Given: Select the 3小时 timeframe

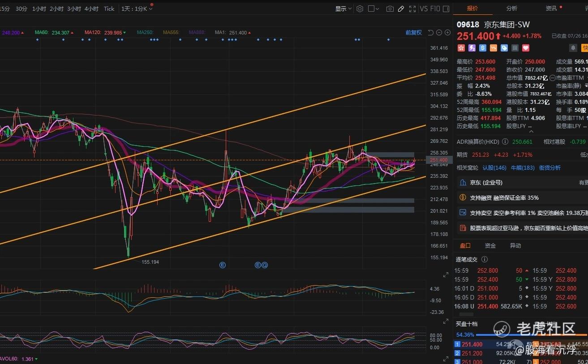Looking at the screenshot, I should [x=74, y=9].
